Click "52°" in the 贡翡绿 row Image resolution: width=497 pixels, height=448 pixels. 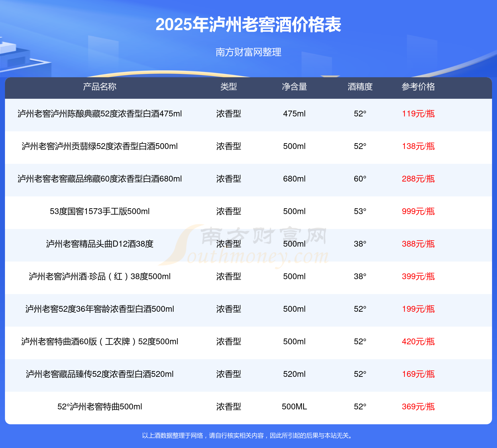(360, 146)
